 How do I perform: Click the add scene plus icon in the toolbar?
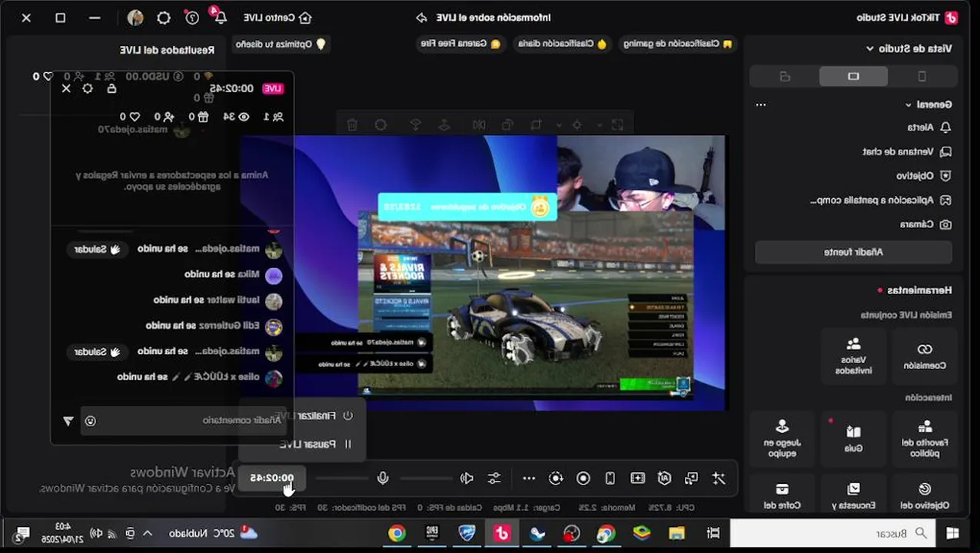(637, 478)
